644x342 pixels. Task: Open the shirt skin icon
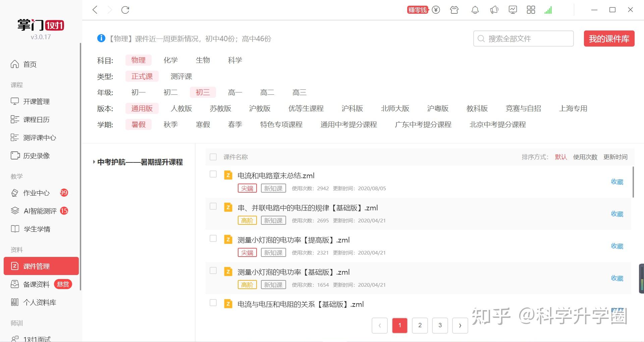(x=454, y=10)
